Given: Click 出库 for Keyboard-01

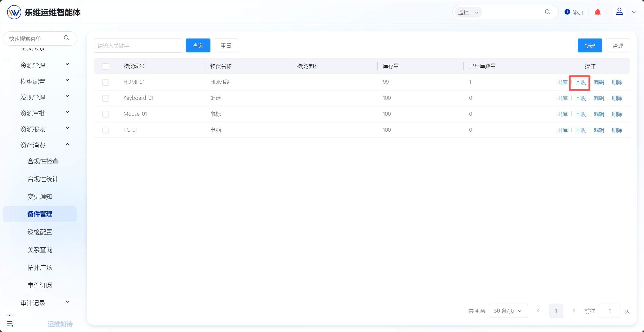Looking at the screenshot, I should pyautogui.click(x=563, y=98).
